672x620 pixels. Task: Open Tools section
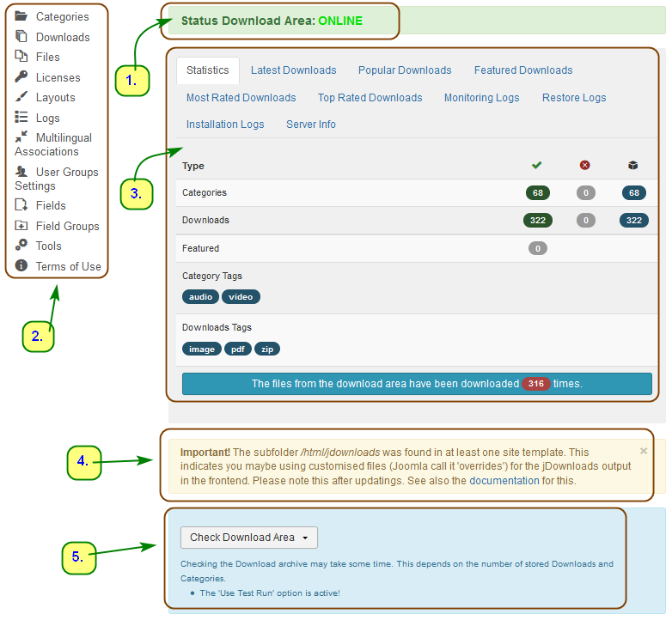(48, 246)
